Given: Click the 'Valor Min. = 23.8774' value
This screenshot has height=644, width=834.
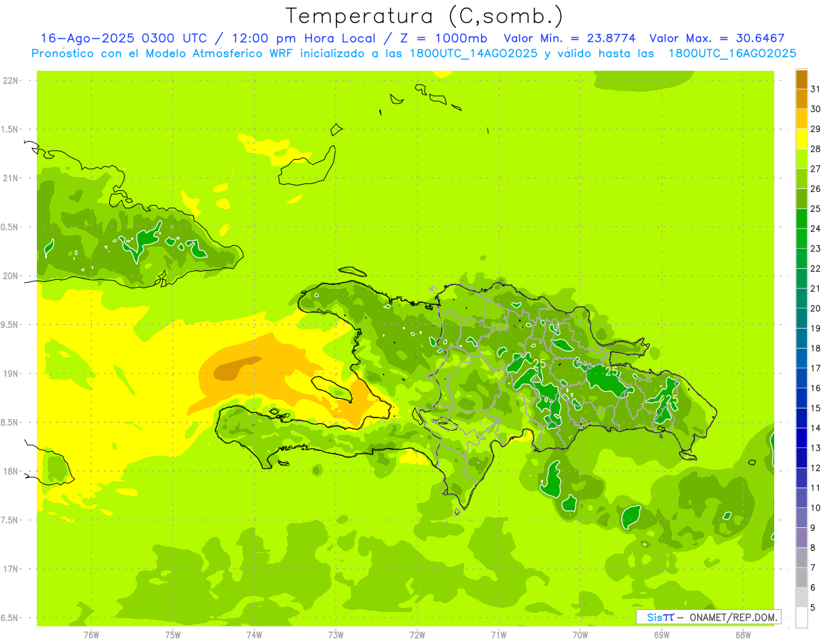Looking at the screenshot, I should tap(570, 38).
